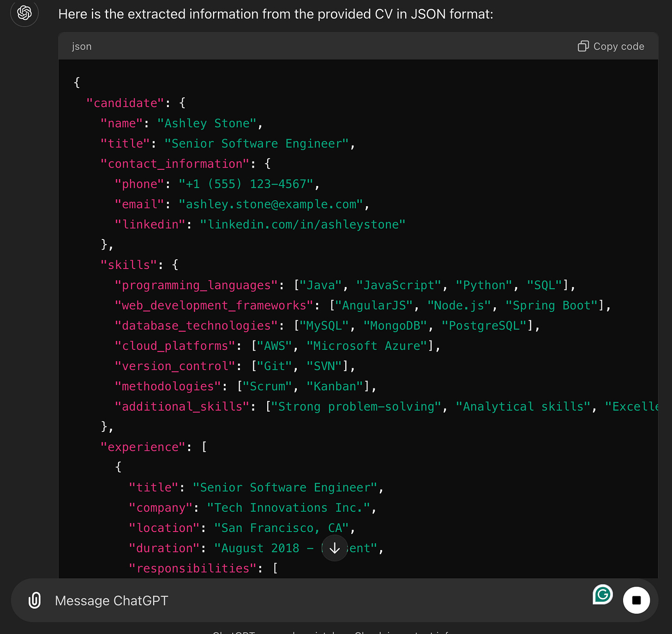Screen dimensions: 672x634
Task: Click the paperclip attach file icon
Action: pyautogui.click(x=35, y=600)
